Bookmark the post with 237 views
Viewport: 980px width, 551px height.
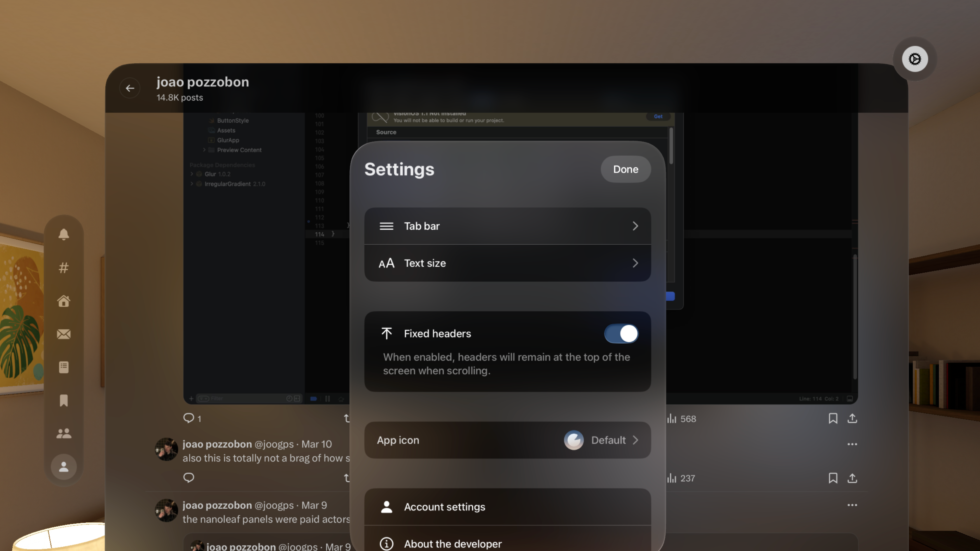pos(833,478)
